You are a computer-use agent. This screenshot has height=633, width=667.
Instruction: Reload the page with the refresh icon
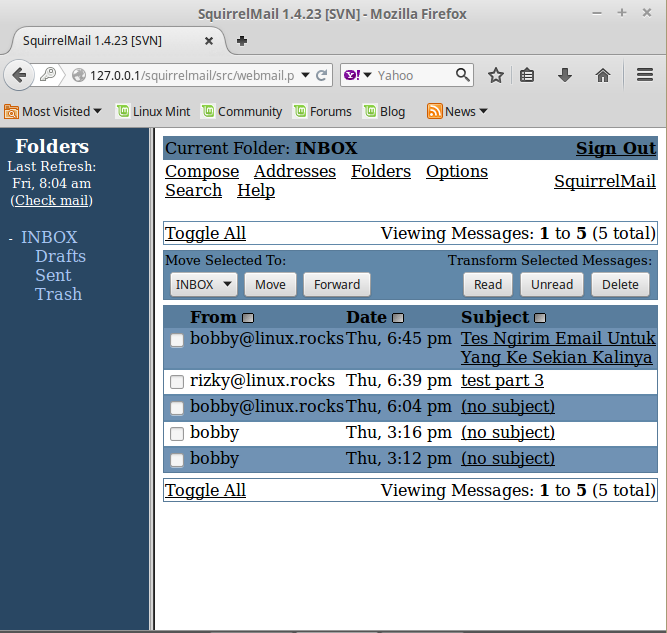coord(322,75)
